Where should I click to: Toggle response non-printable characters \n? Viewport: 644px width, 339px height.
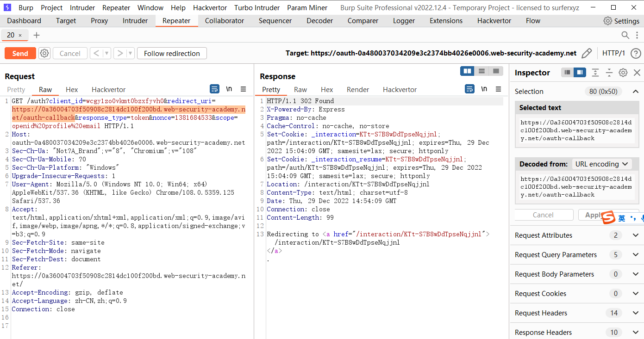[x=484, y=89]
